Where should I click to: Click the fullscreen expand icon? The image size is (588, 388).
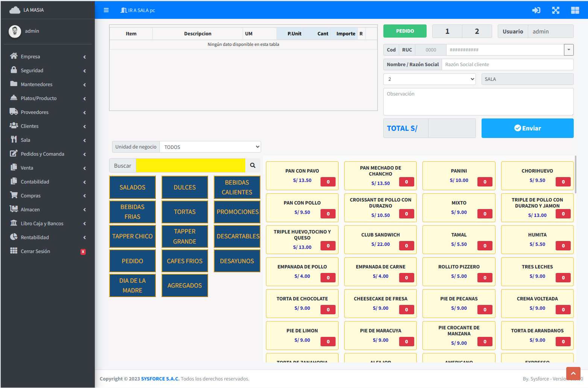[556, 10]
